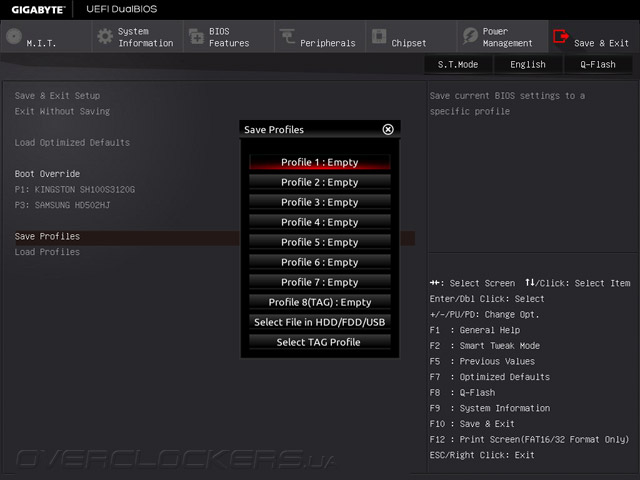Click Select File in HDD/FDD/USB

click(x=320, y=322)
